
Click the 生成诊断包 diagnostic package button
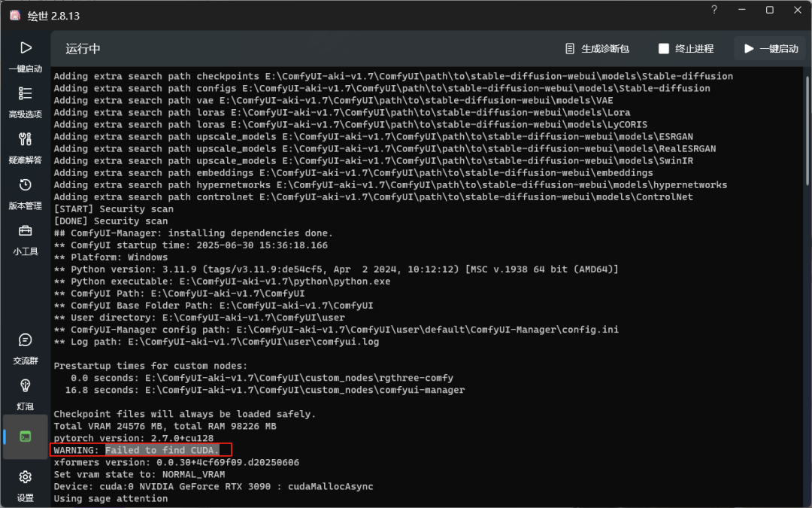pyautogui.click(x=594, y=48)
